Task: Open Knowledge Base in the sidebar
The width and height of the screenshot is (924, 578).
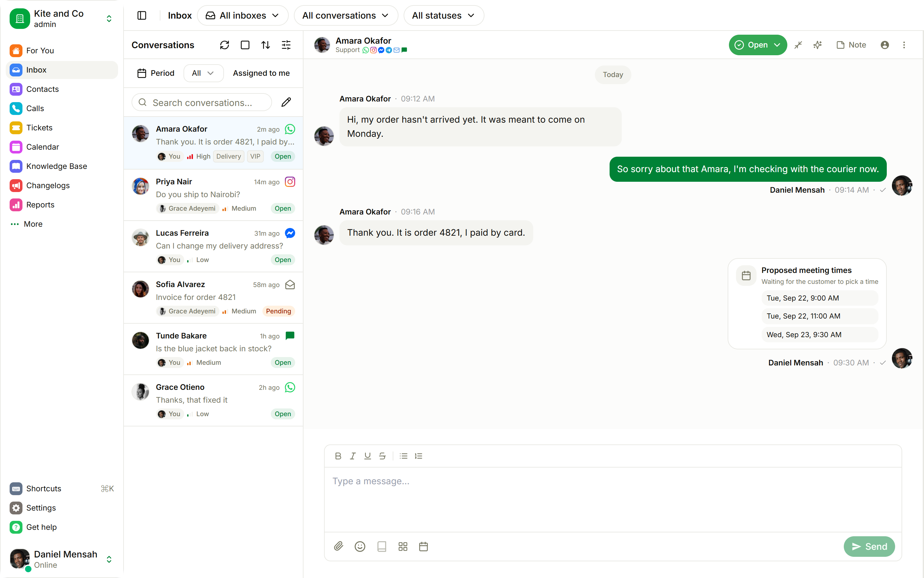Action: 62,166
